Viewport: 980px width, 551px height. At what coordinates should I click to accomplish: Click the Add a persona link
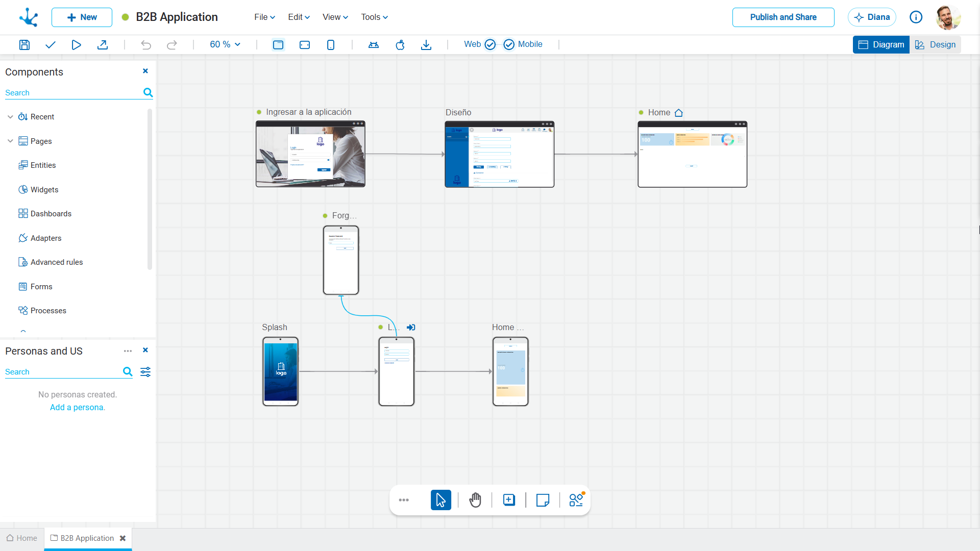[x=78, y=408]
